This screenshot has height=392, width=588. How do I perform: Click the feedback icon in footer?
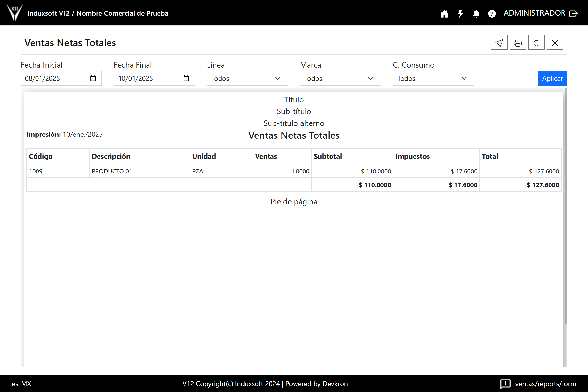point(505,383)
